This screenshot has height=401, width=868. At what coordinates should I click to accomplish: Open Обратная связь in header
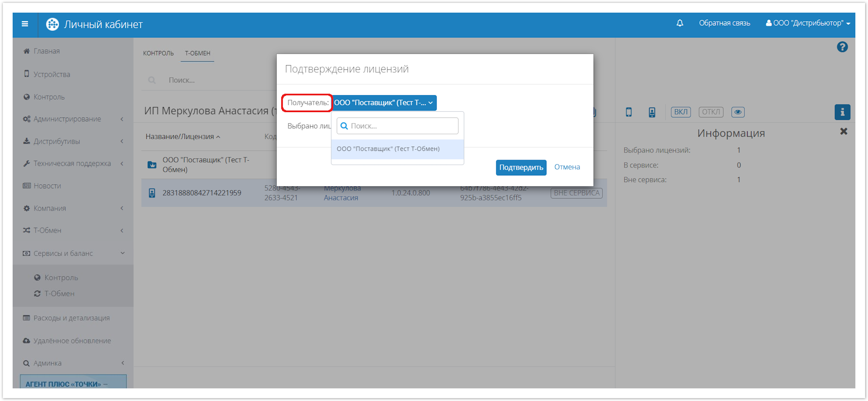[x=724, y=23]
